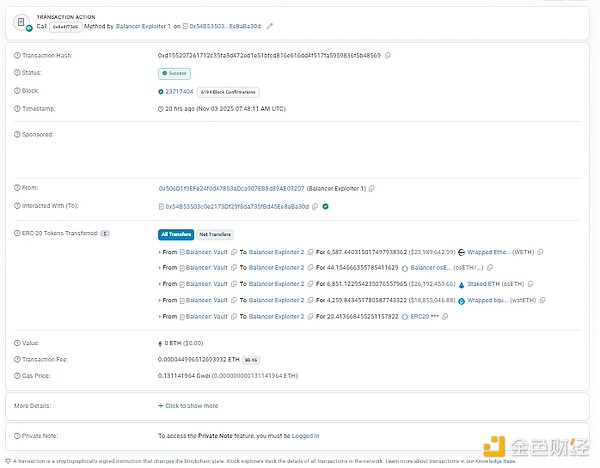Click the help icon next to Block

coord(17,91)
